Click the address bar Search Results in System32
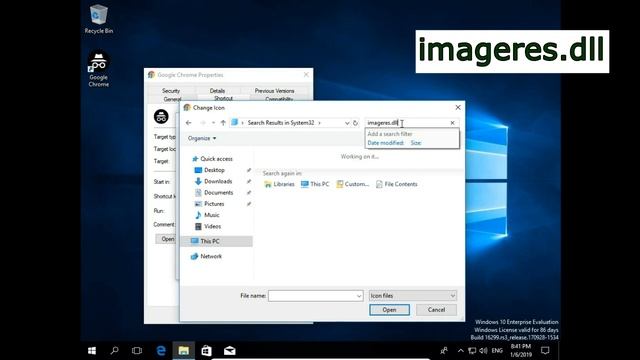640x360 pixels. tap(281, 123)
